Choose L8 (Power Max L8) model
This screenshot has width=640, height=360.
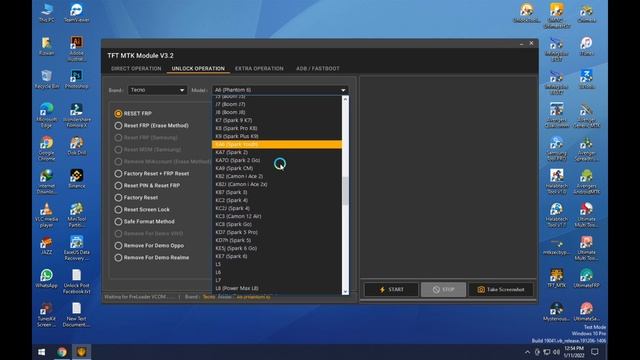click(x=277, y=288)
